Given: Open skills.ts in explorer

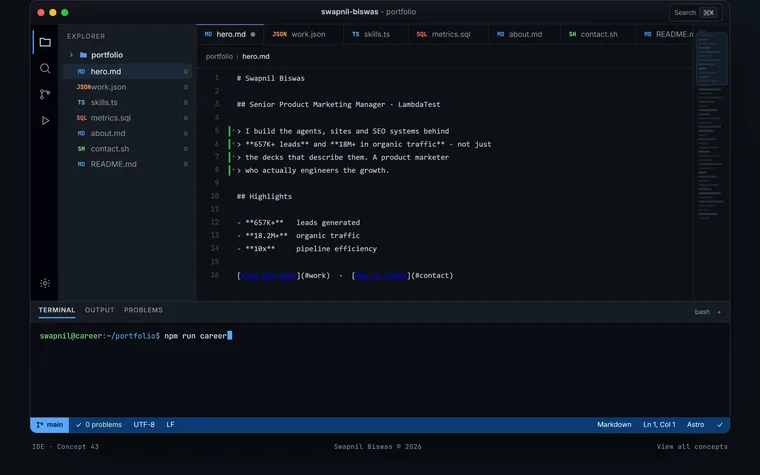Looking at the screenshot, I should [x=127, y=102].
